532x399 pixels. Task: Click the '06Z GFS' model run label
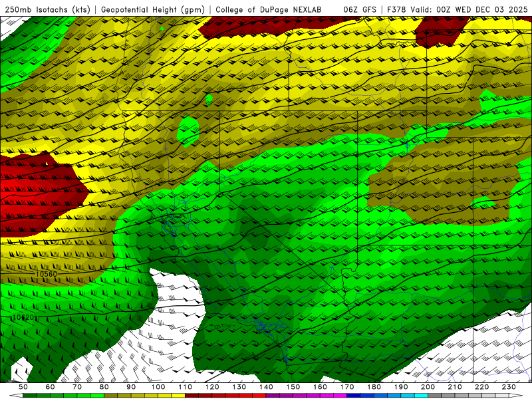(360, 9)
